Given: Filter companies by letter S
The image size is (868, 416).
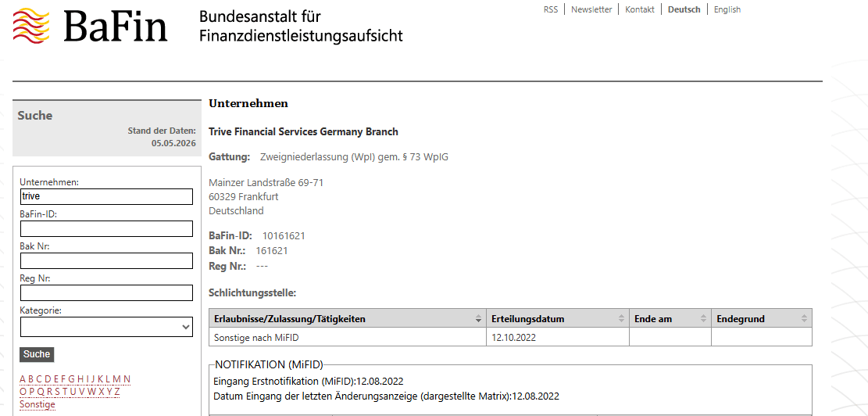Looking at the screenshot, I should click(x=58, y=392).
